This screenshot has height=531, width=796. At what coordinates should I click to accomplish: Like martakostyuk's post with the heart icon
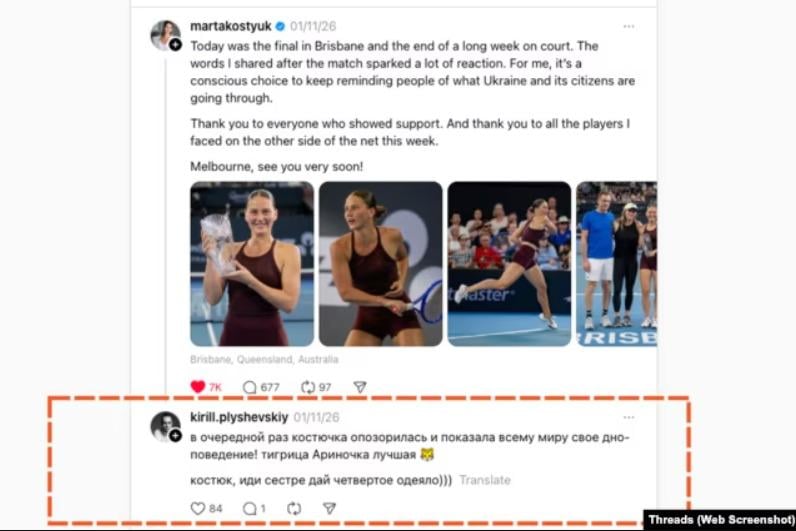[x=197, y=387]
